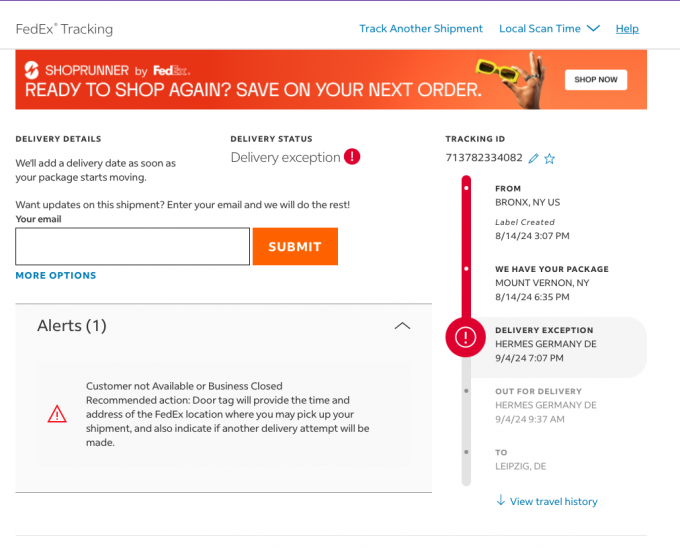Viewport: 680px width, 548px height.
Task: Click the large red delivery exception timeline marker
Action: pyautogui.click(x=465, y=337)
